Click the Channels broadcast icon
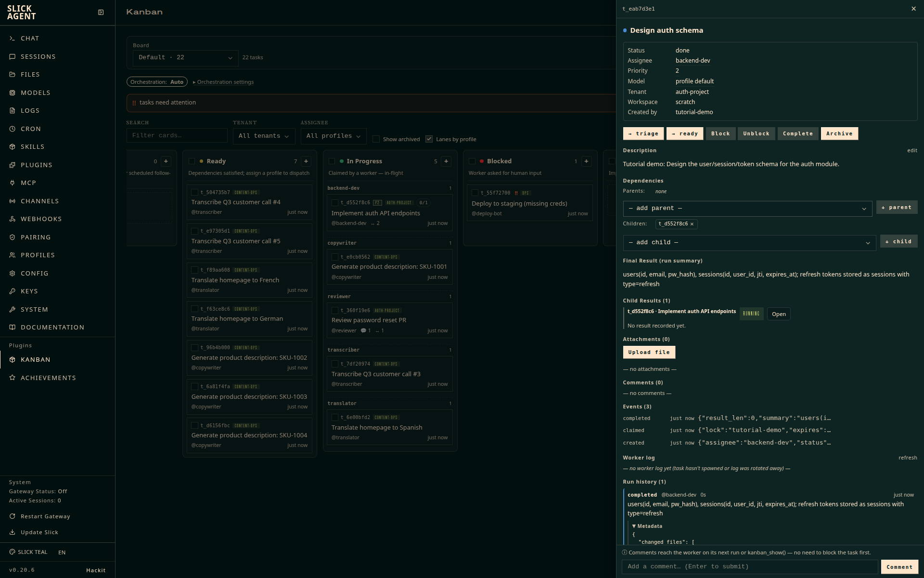 13,201
